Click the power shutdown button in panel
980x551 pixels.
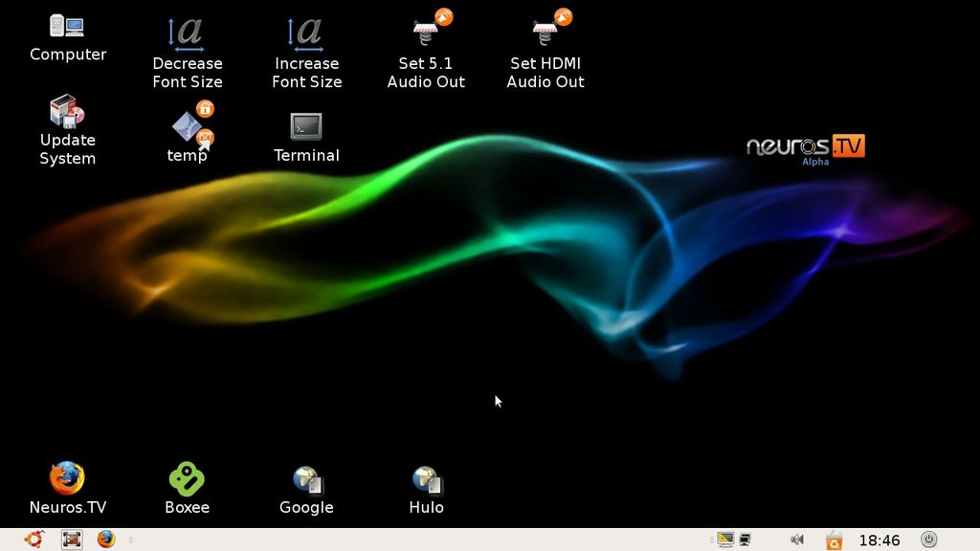[x=928, y=540]
